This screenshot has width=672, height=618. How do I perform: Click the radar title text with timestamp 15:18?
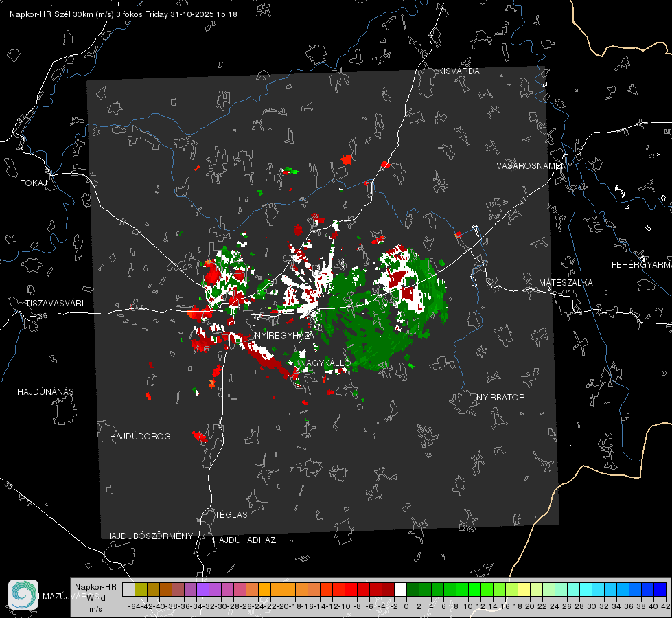[124, 14]
